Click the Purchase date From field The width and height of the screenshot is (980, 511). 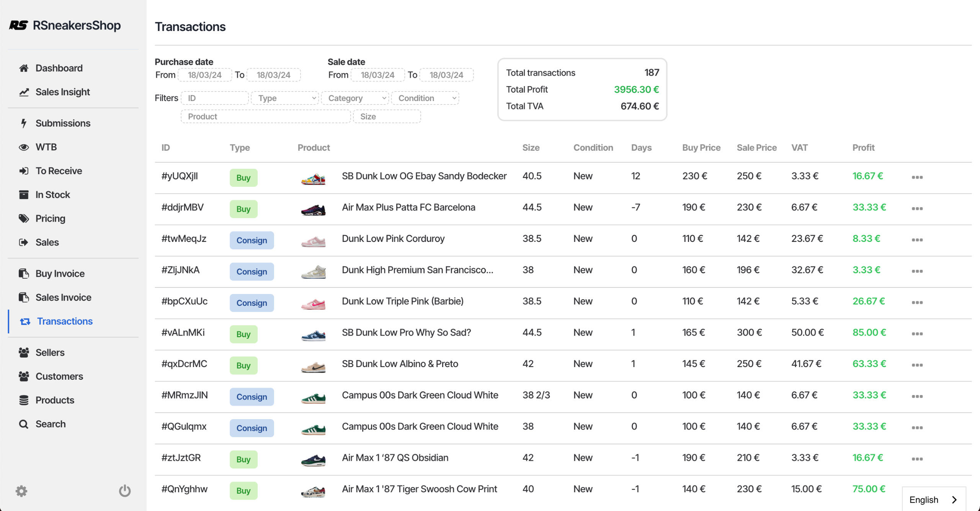click(205, 75)
